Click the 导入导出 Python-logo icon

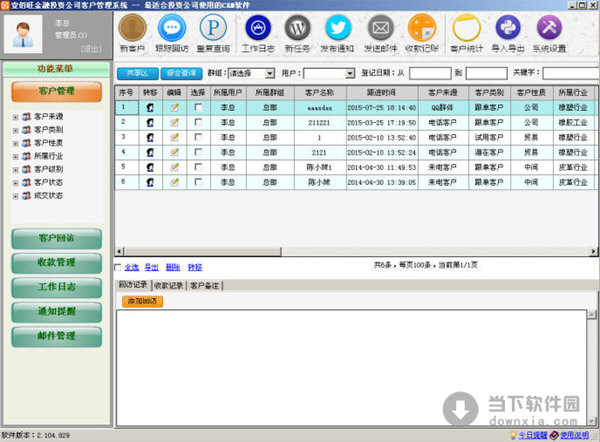pos(508,29)
